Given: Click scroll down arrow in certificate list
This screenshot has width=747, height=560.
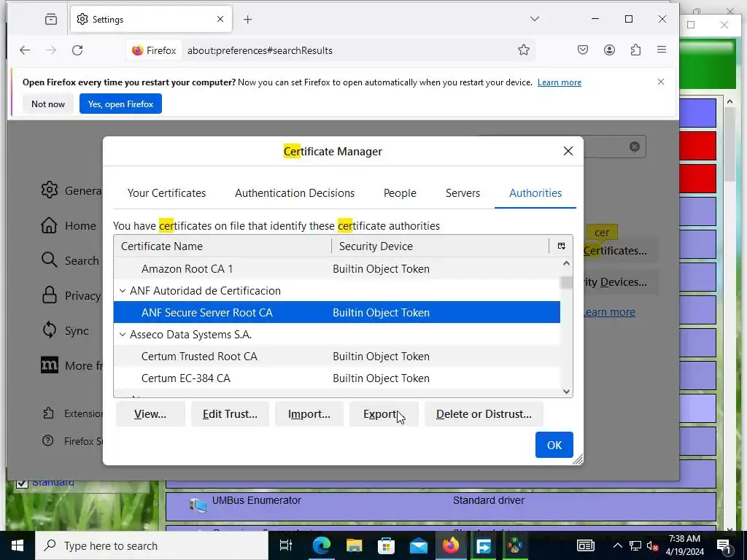Looking at the screenshot, I should pyautogui.click(x=566, y=392).
